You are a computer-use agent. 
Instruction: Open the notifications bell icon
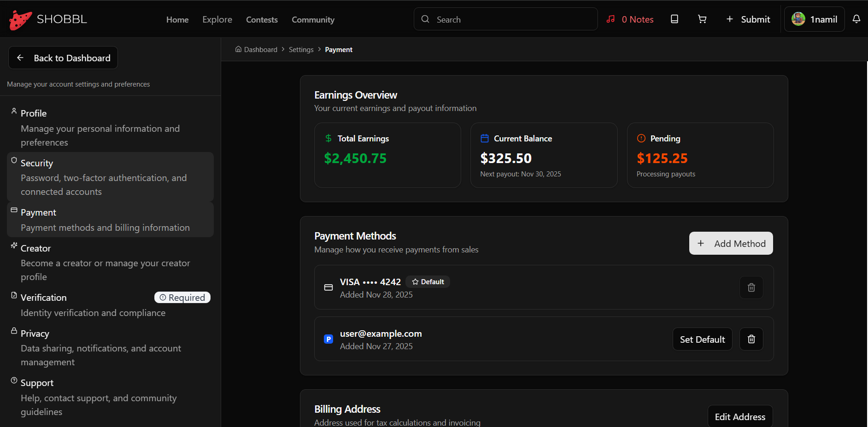(x=856, y=19)
